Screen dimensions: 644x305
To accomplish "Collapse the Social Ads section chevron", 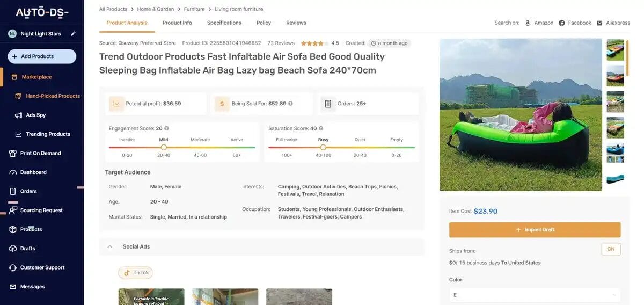I will point(110,247).
